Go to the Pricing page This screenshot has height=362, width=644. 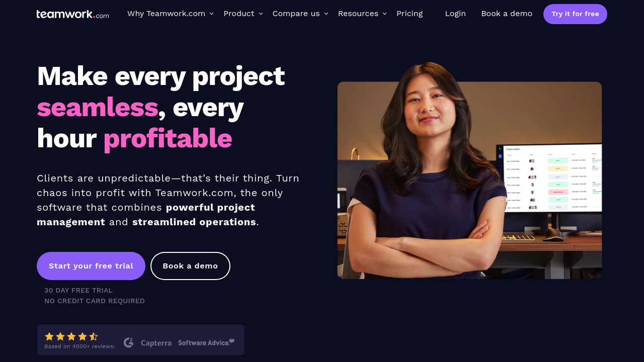[x=410, y=14]
